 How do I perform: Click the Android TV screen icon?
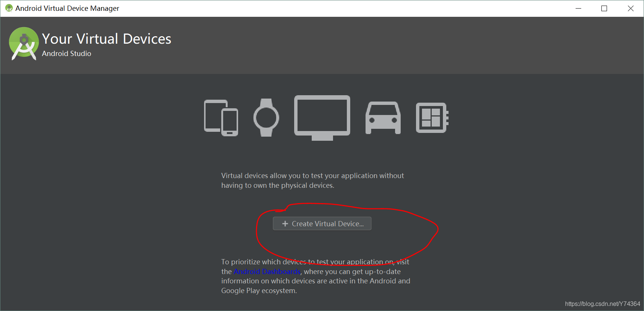coord(322,118)
